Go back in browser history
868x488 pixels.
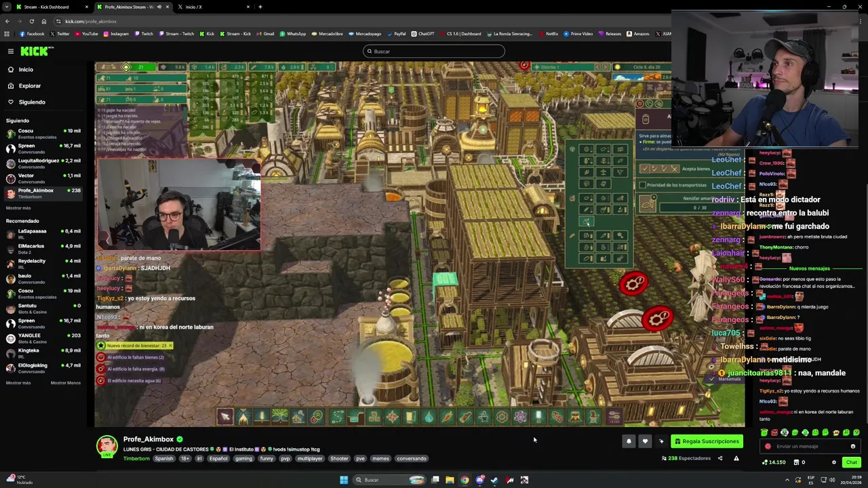coord(7,21)
